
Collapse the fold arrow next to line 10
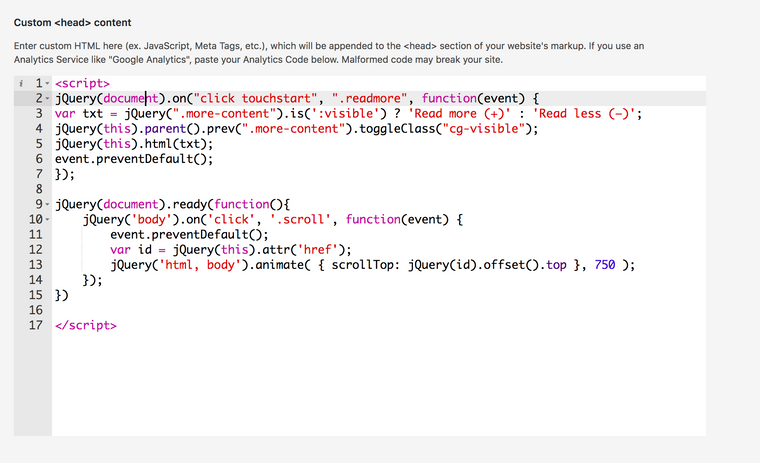point(47,220)
